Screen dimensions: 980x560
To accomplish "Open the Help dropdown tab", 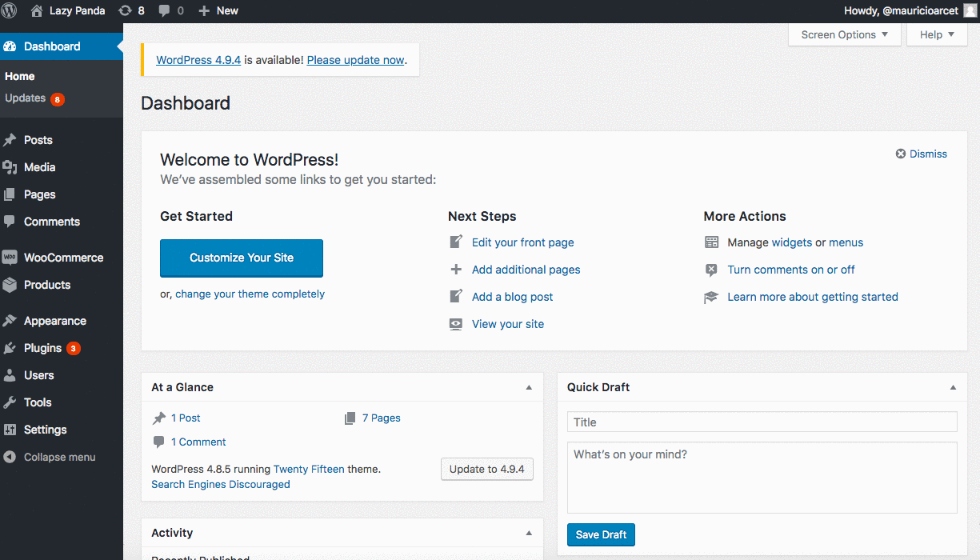I will click(x=937, y=34).
